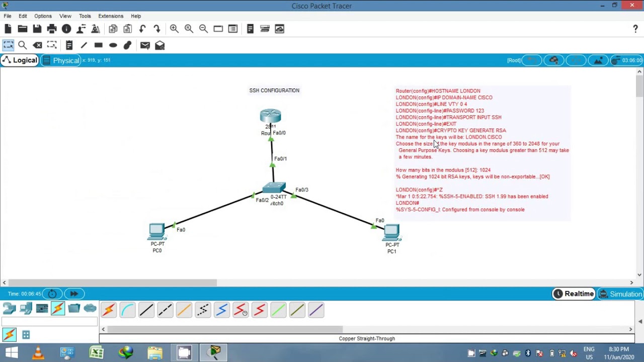Save the file with the floppy icon
Image resolution: width=644 pixels, height=362 pixels.
pyautogui.click(x=37, y=29)
